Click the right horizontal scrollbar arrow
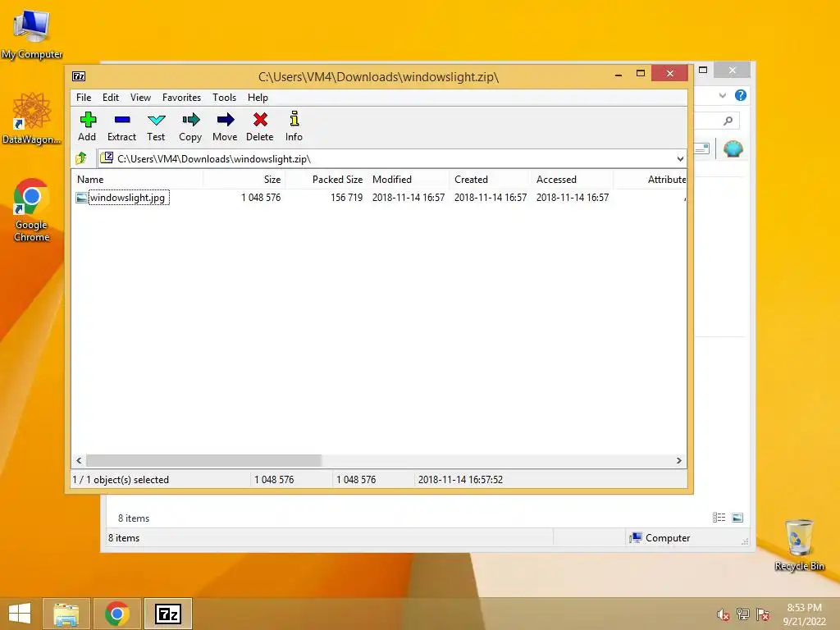This screenshot has height=630, width=840. pos(678,461)
